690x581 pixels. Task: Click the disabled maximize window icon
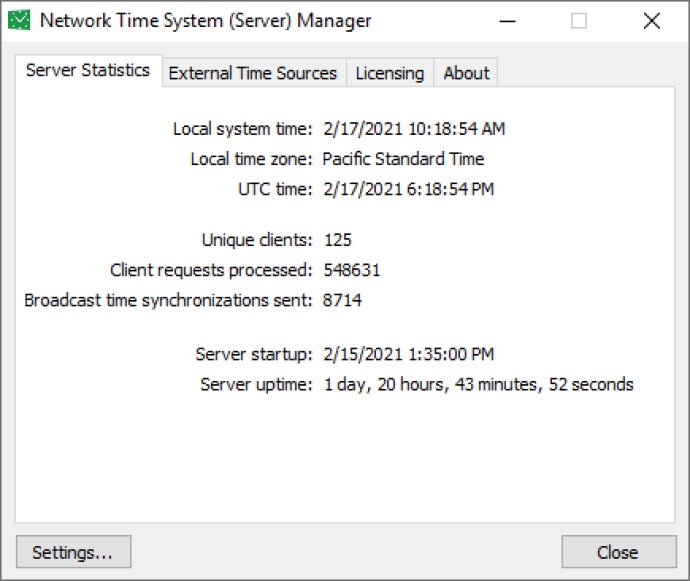tap(579, 21)
